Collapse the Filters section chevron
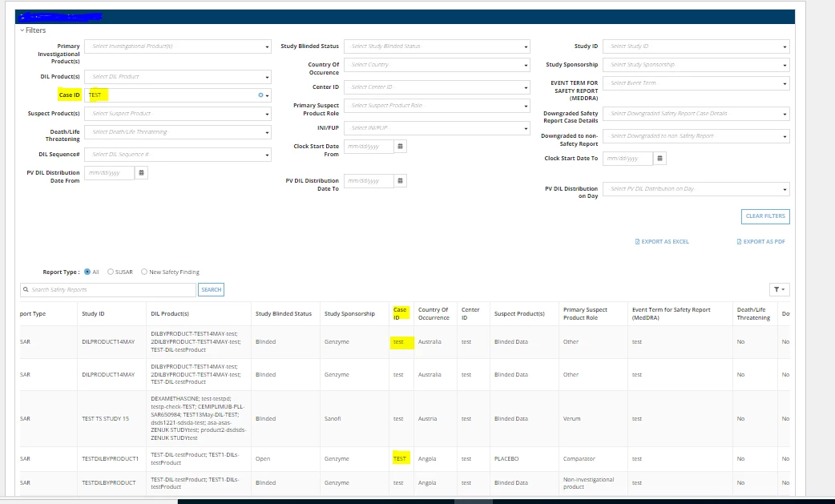The height and width of the screenshot is (504, 835). tap(22, 30)
